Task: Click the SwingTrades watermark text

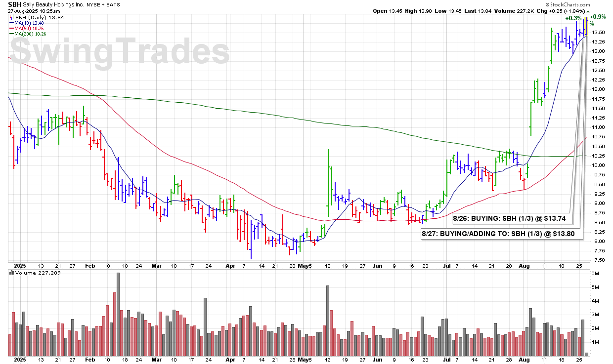Action: [x=120, y=52]
